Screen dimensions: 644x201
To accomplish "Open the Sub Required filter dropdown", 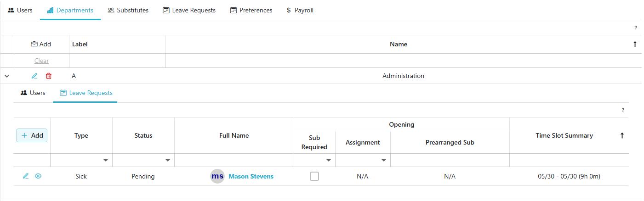I will 329,160.
